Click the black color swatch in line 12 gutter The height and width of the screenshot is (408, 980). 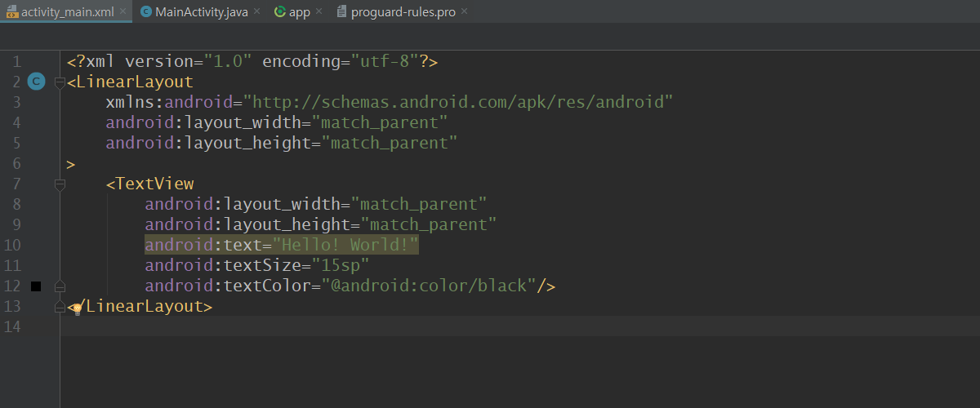coord(36,286)
